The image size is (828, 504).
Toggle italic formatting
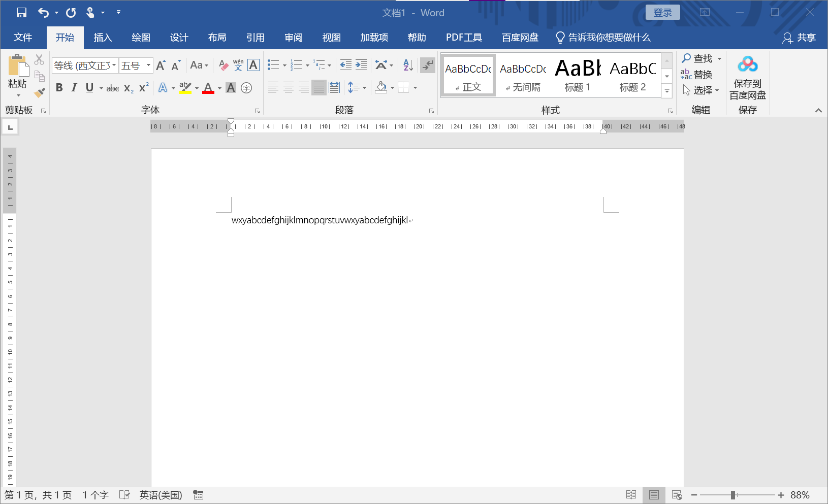[74, 88]
